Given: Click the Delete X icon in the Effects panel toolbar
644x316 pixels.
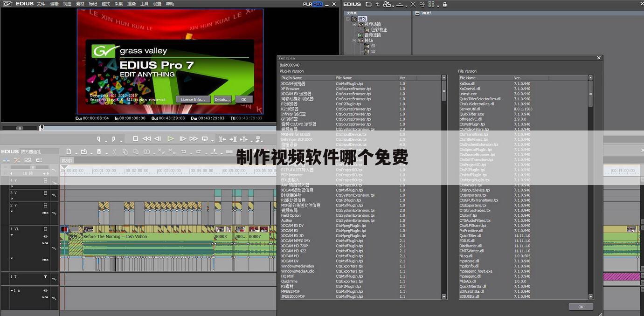Looking at the screenshot, I should [x=413, y=4].
